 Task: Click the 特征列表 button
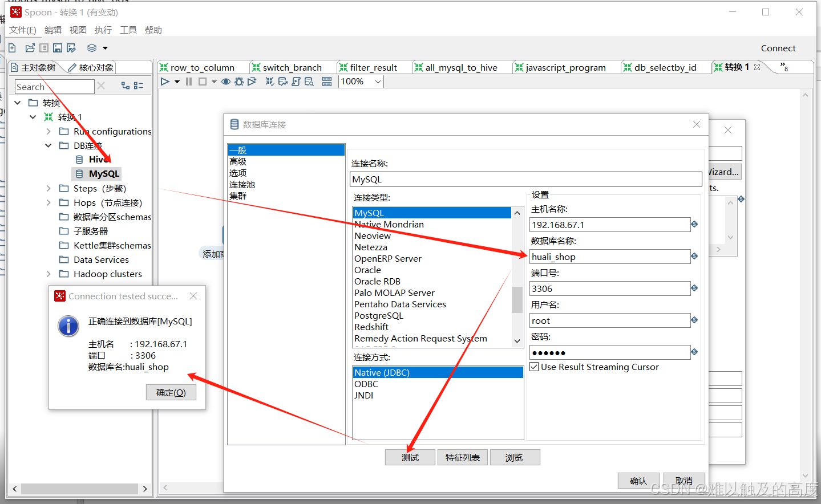463,457
